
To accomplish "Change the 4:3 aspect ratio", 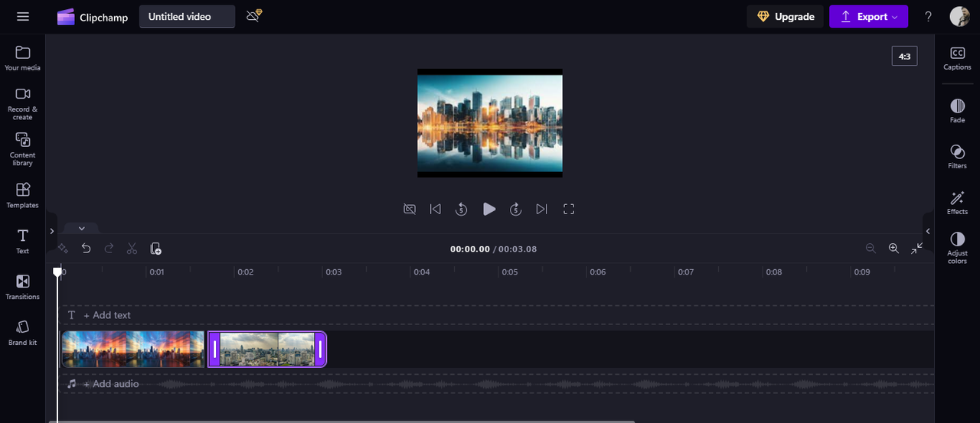I will (904, 56).
